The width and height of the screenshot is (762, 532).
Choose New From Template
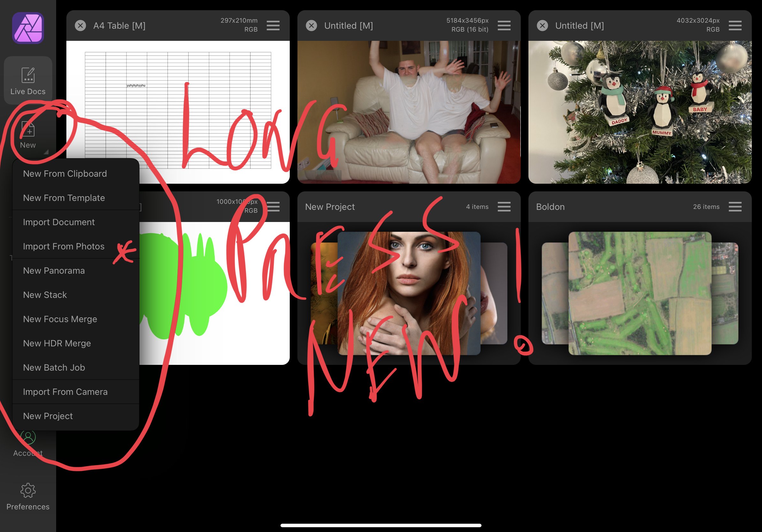click(x=76, y=198)
